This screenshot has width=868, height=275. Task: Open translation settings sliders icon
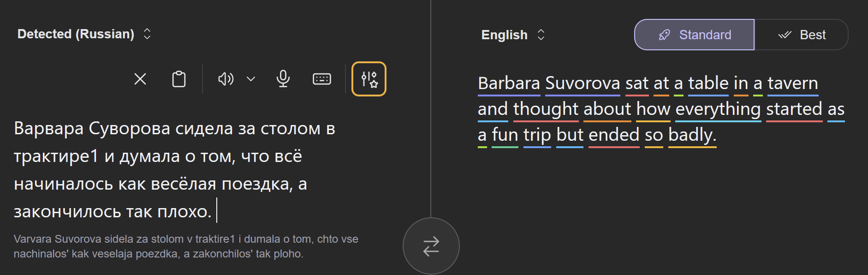[x=369, y=79]
